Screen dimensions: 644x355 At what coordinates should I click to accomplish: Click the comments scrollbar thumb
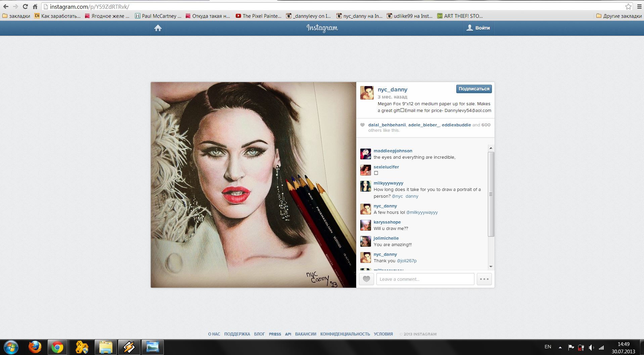click(x=491, y=194)
